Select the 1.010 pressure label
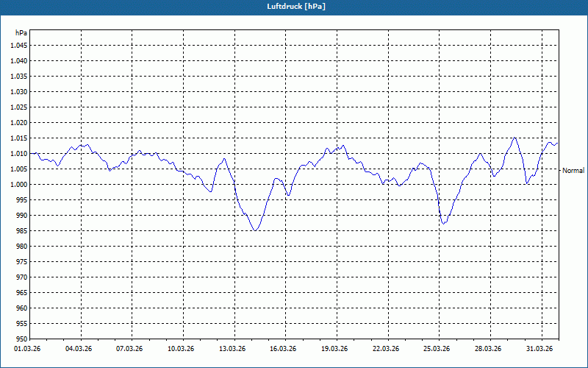Image resolution: width=588 pixels, height=368 pixels. click(x=19, y=154)
